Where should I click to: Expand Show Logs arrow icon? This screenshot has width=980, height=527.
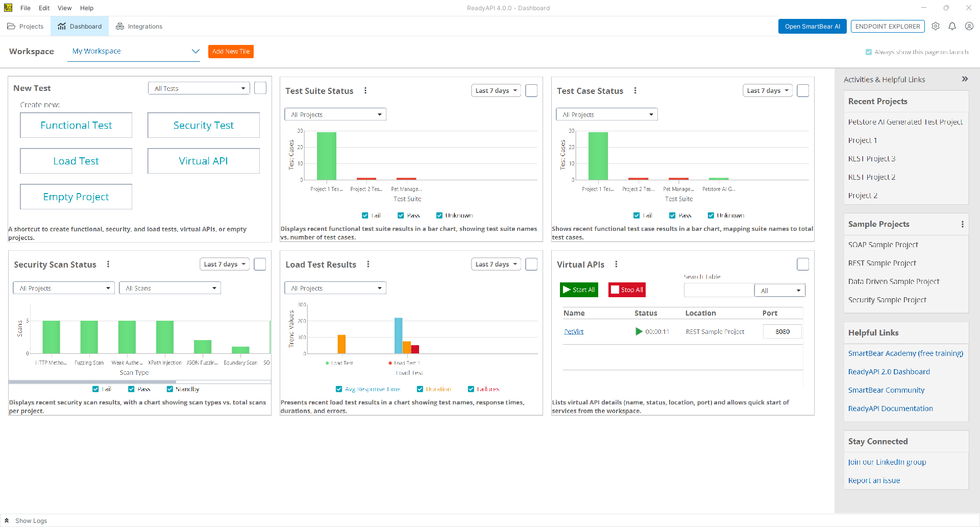(x=7, y=520)
